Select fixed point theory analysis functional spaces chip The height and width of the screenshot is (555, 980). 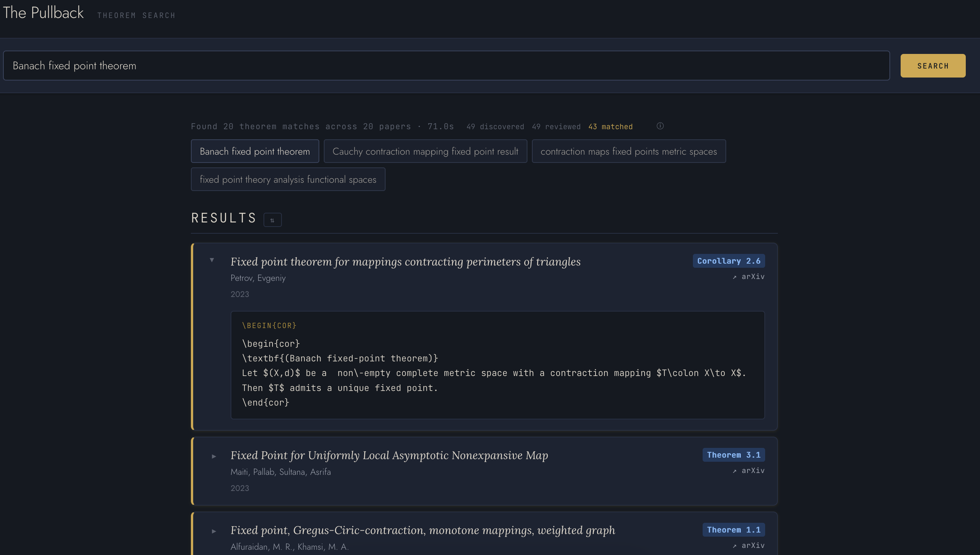288,179
